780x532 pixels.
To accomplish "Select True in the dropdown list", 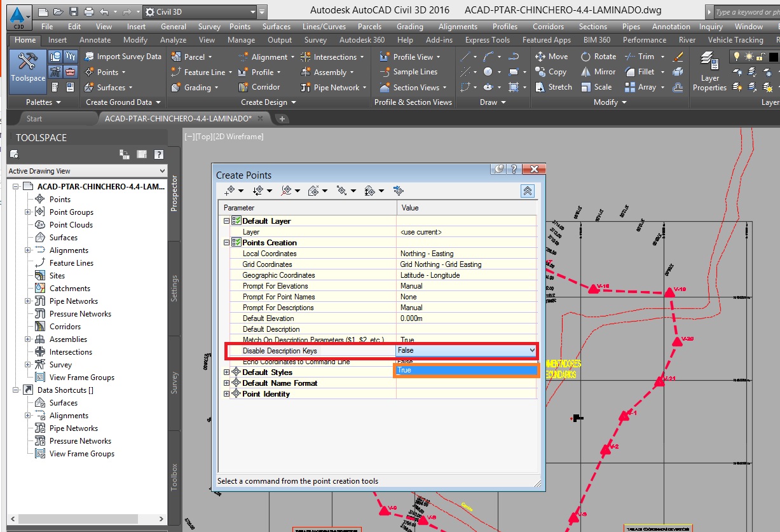I will coord(467,370).
